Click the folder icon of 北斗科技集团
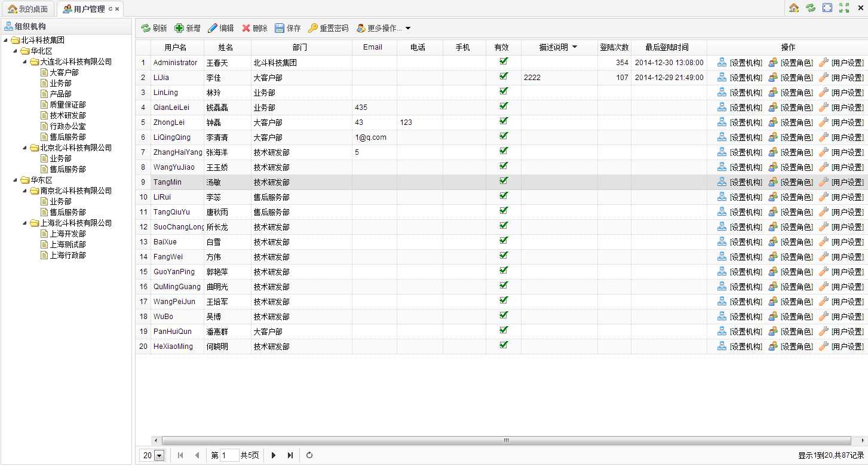868x466 pixels. (x=16, y=40)
